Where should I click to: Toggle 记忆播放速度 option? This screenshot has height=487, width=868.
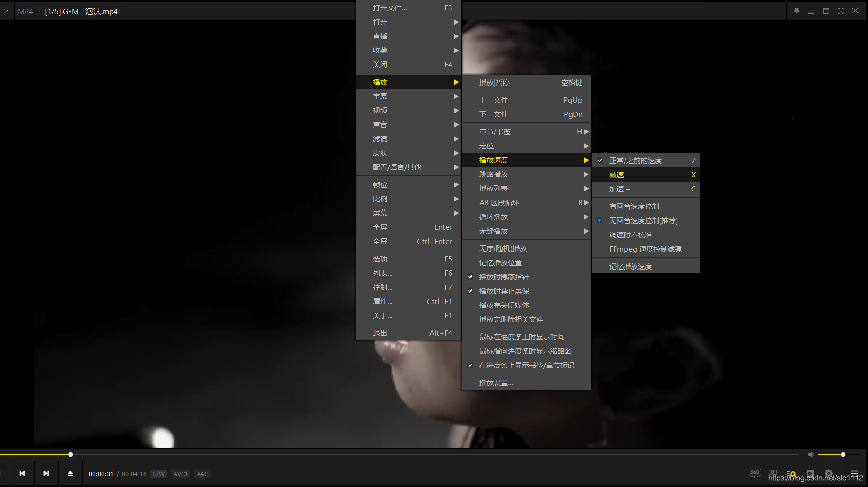point(646,267)
